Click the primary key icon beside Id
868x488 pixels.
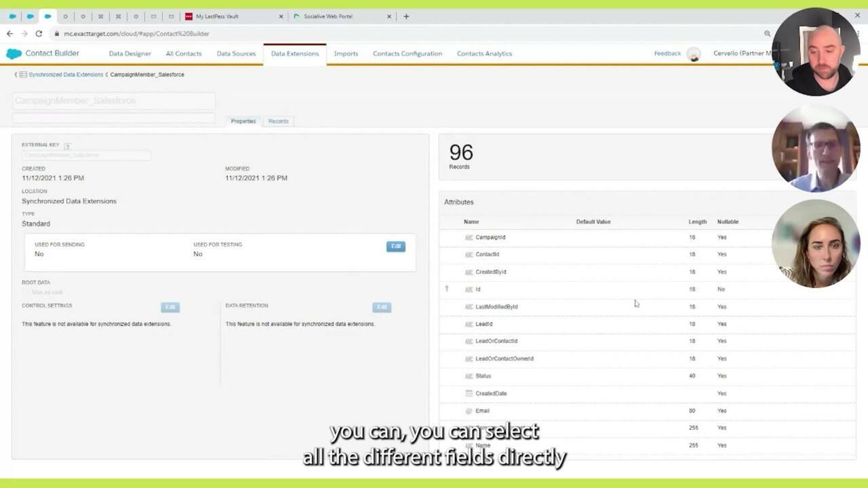tap(447, 289)
